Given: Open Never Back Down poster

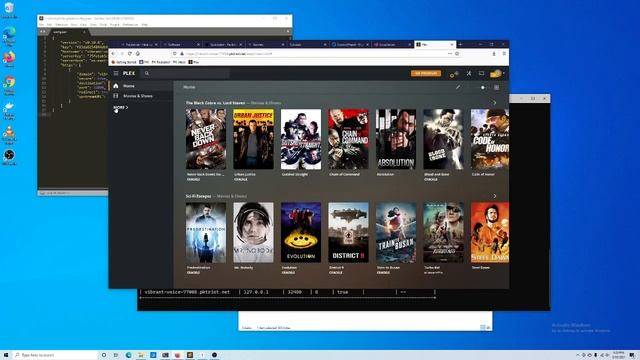Looking at the screenshot, I should [x=206, y=139].
